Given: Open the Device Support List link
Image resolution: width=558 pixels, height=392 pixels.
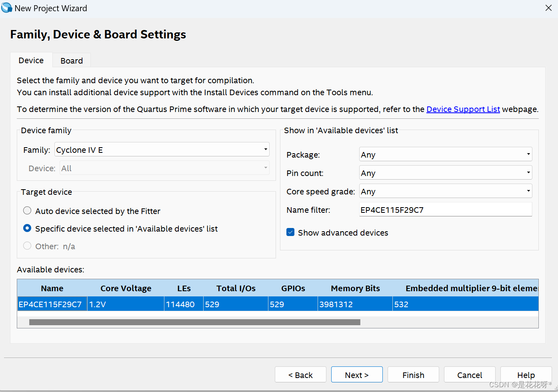Looking at the screenshot, I should (463, 109).
